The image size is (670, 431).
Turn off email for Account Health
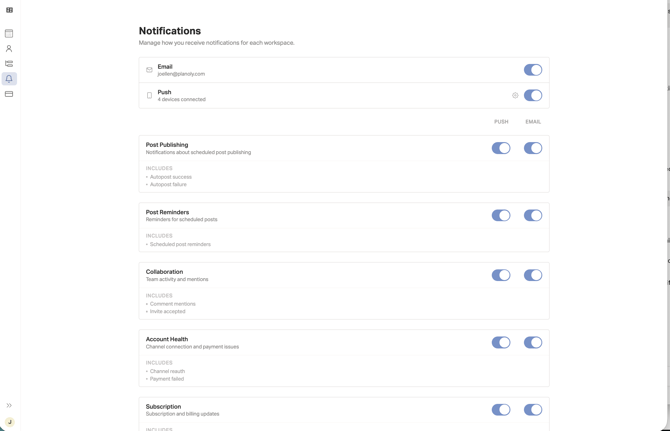[533, 343]
